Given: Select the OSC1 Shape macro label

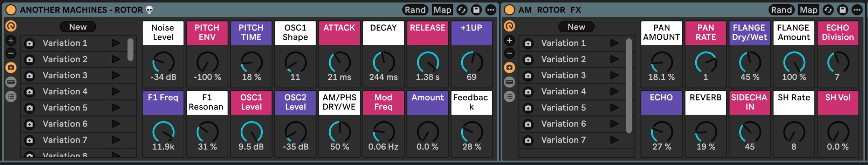Looking at the screenshot, I should (x=295, y=33).
